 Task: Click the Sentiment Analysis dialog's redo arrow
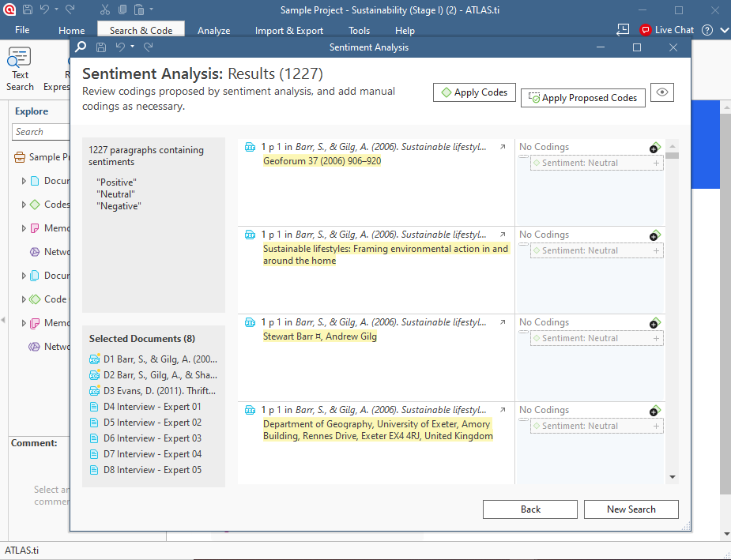pos(149,47)
